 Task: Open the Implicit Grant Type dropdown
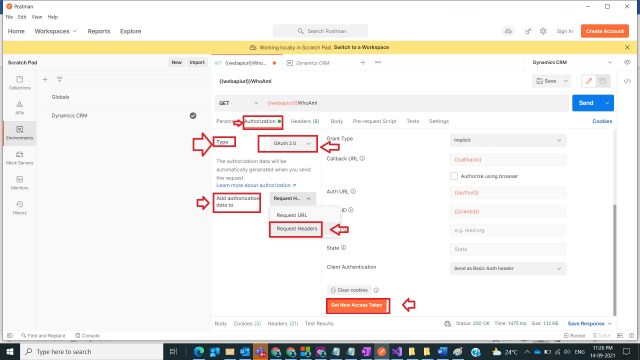click(x=508, y=140)
